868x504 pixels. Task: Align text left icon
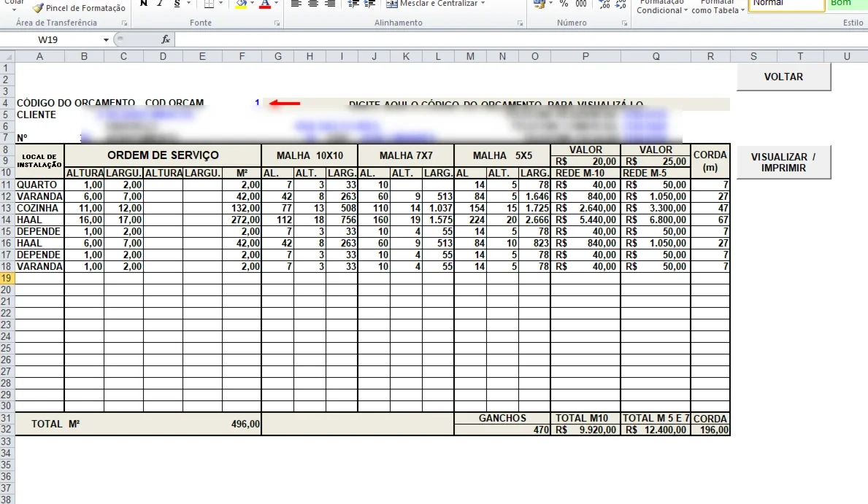point(296,4)
